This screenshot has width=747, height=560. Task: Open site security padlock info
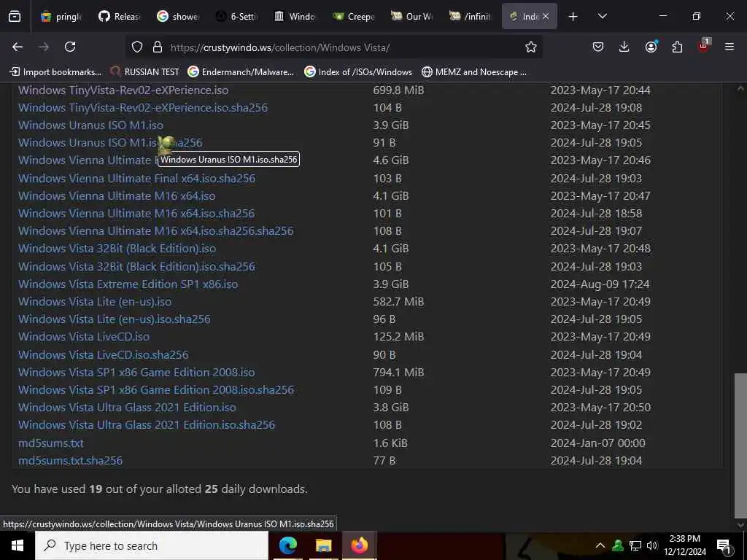click(158, 47)
